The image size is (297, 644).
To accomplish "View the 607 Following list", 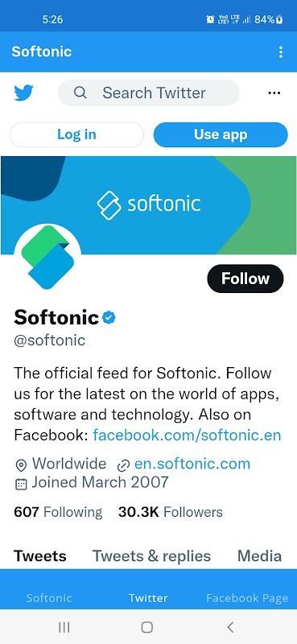I will [58, 512].
